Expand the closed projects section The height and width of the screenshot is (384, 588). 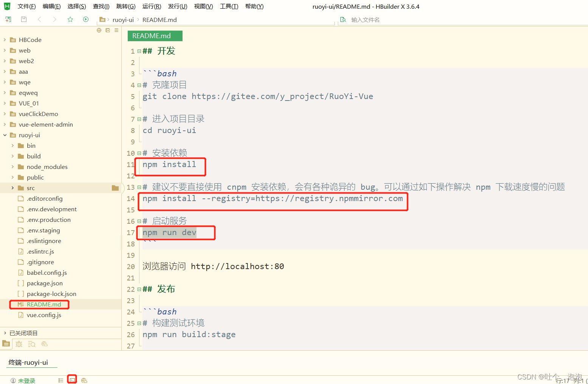coord(5,333)
